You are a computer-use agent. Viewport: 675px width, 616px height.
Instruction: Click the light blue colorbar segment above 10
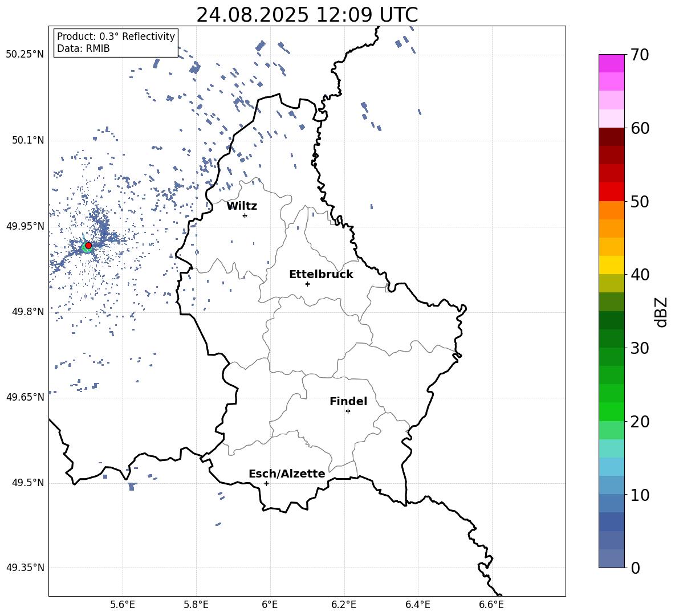click(612, 485)
